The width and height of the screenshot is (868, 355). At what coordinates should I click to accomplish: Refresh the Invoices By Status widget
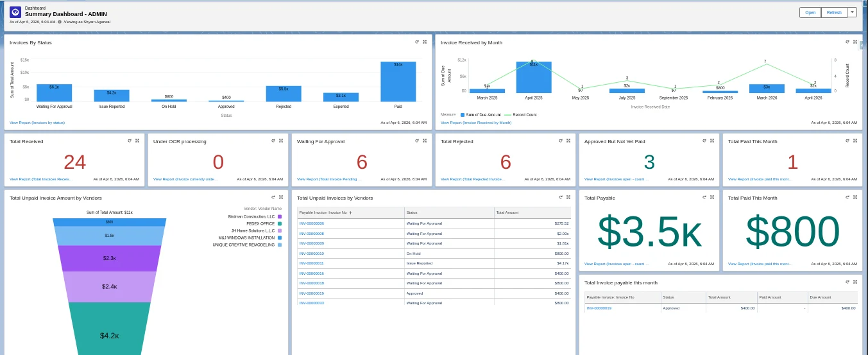[x=417, y=42]
